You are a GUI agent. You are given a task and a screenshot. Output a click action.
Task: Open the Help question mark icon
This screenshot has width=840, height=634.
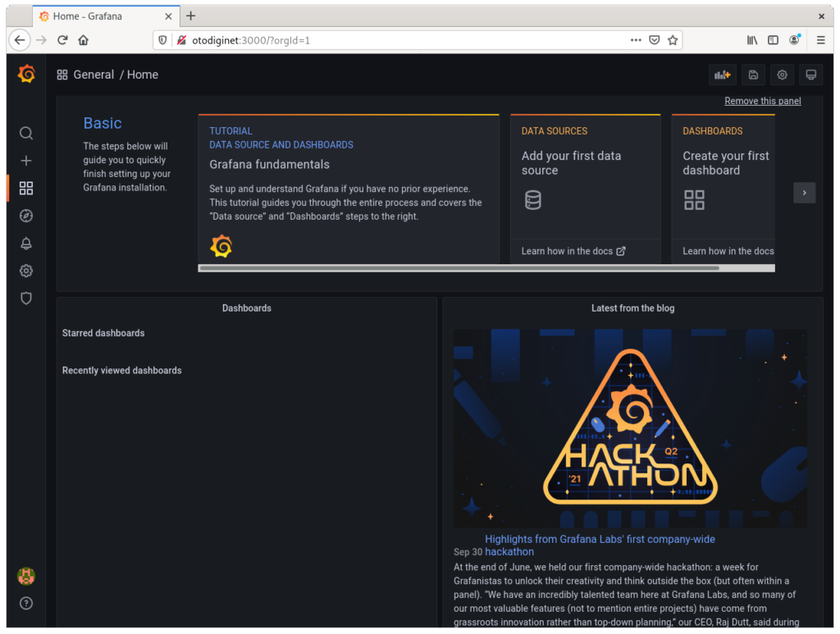tap(26, 604)
